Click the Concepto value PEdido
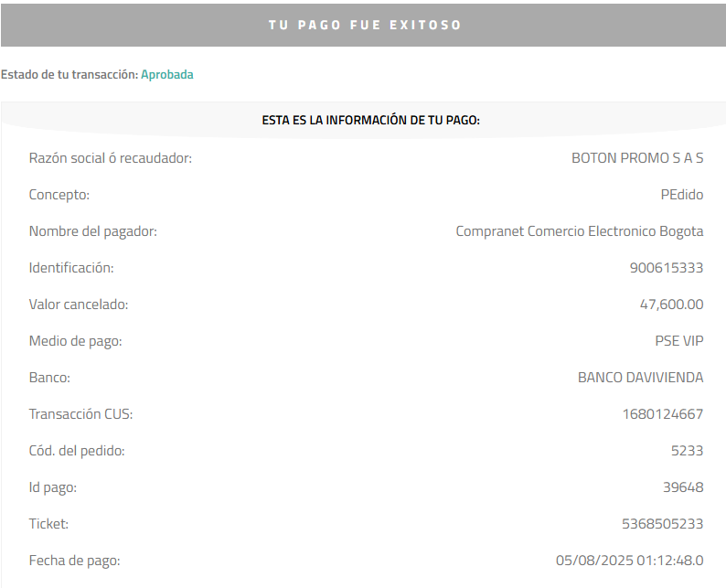Viewport: 726px width, 588px height. click(x=682, y=195)
